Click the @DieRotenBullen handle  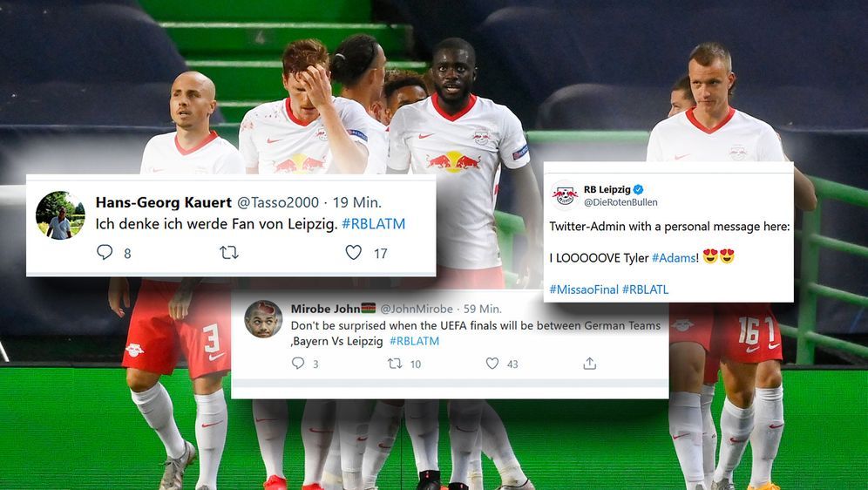[620, 202]
